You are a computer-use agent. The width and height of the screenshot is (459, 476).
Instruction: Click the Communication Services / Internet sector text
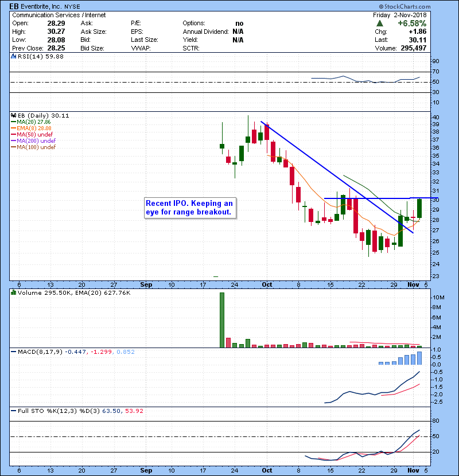[59, 15]
